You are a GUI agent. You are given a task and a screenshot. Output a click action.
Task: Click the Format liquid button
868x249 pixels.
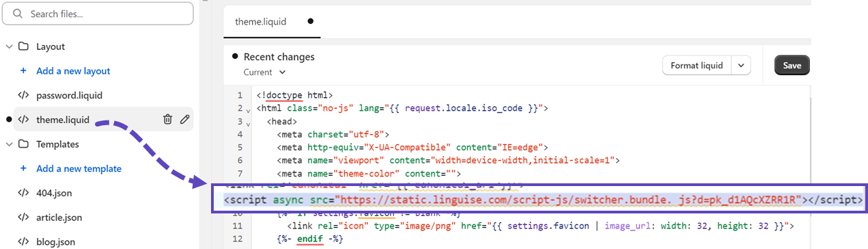[x=697, y=66]
